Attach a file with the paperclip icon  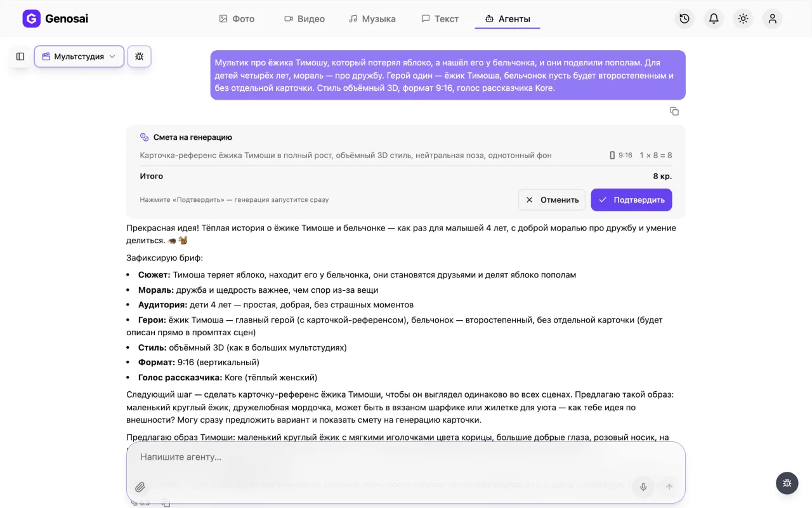(140, 487)
